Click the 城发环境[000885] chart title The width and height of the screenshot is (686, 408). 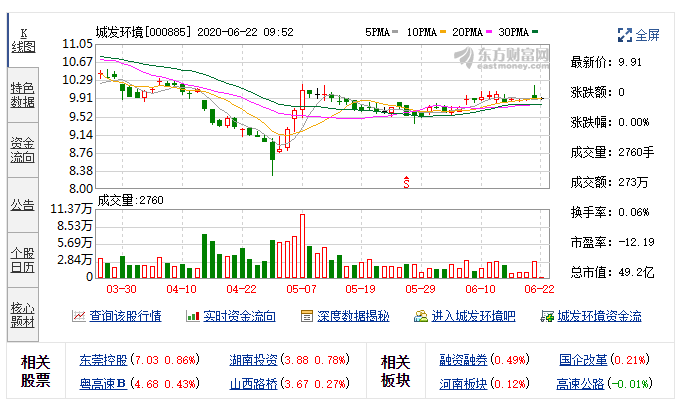(144, 32)
